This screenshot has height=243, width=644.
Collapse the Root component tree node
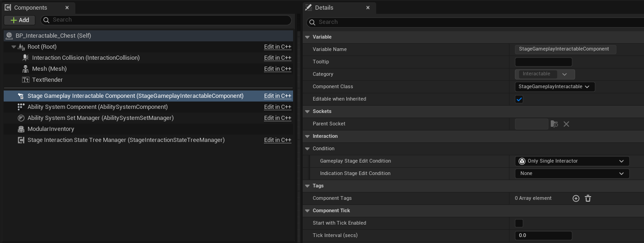(14, 47)
